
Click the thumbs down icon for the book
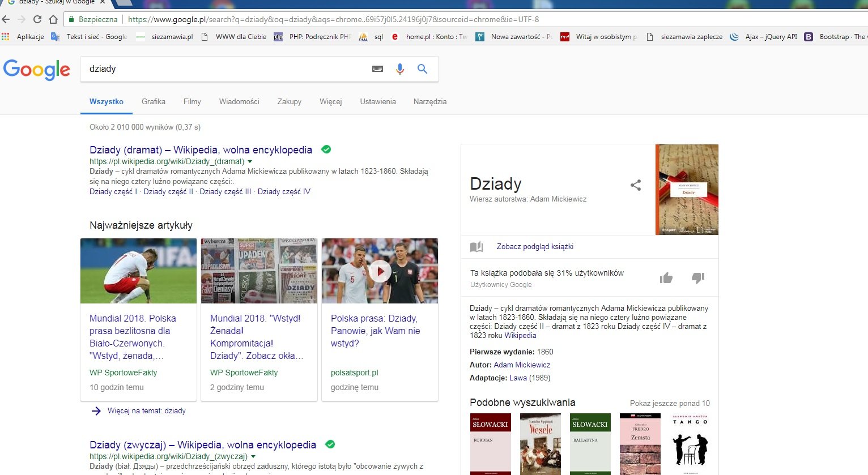point(698,277)
